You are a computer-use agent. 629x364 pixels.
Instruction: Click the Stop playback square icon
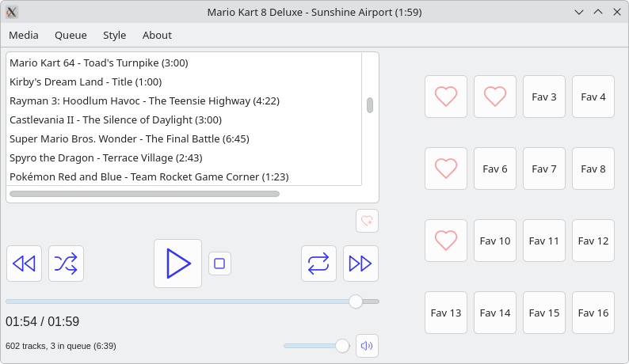click(x=219, y=264)
